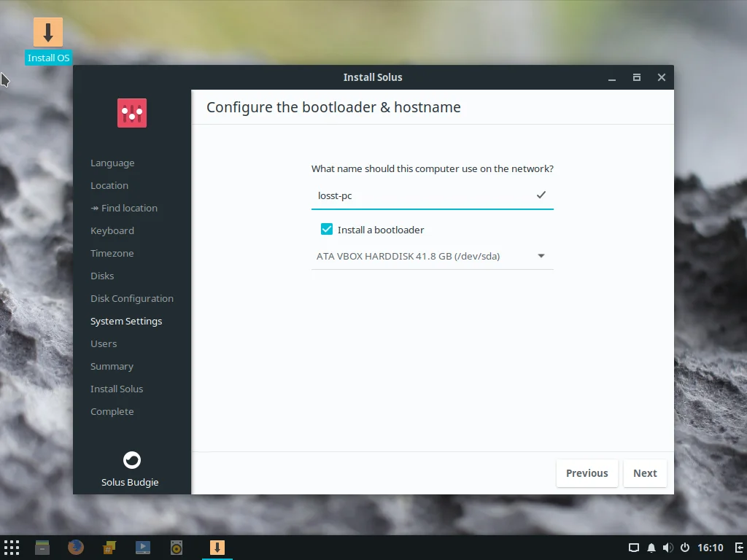This screenshot has width=747, height=560.
Task: Click the bootloader disk dropdown arrow
Action: pos(541,256)
